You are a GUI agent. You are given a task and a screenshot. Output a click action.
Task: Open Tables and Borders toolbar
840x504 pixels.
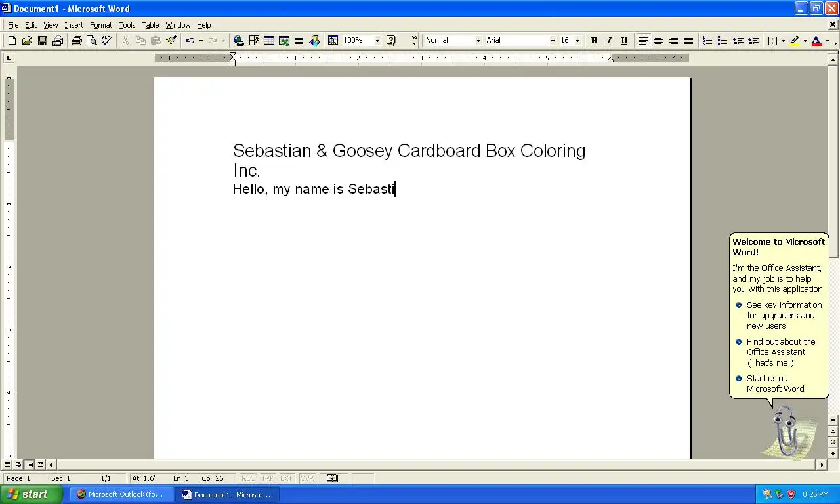[x=254, y=41]
